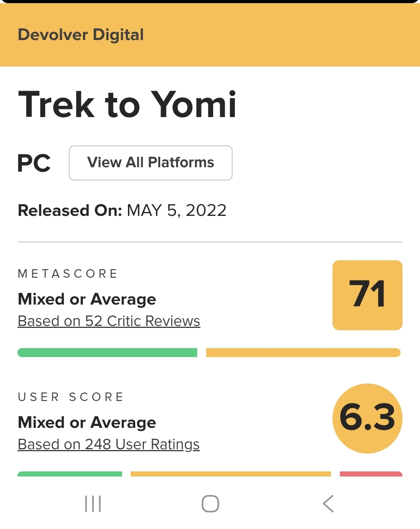
Task: Tap the METASCORE section heading
Action: coord(68,274)
